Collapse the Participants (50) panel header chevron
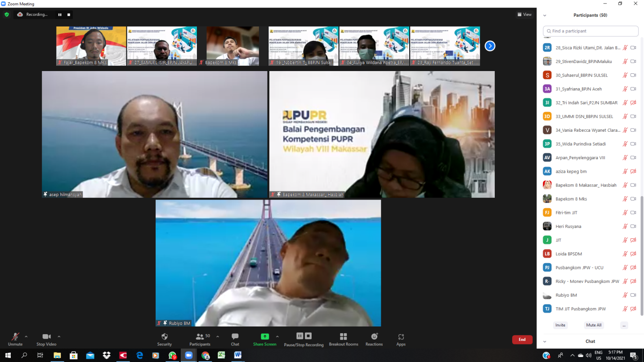Screen dimensions: 644x362 pos(545,15)
